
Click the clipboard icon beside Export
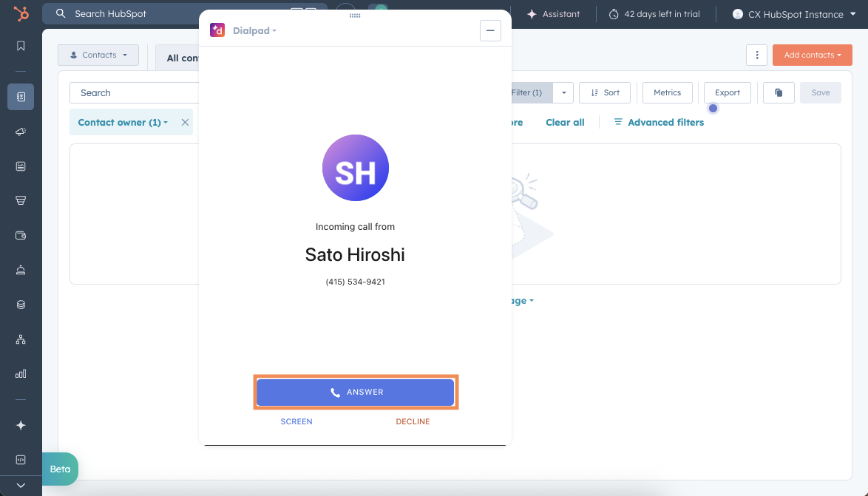tap(778, 92)
